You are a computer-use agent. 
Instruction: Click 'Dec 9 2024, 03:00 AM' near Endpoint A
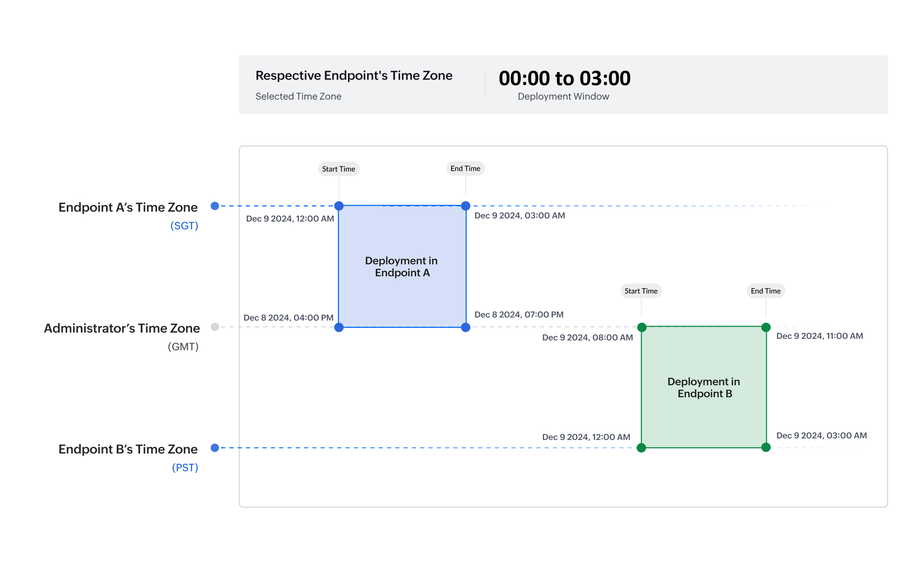click(519, 215)
